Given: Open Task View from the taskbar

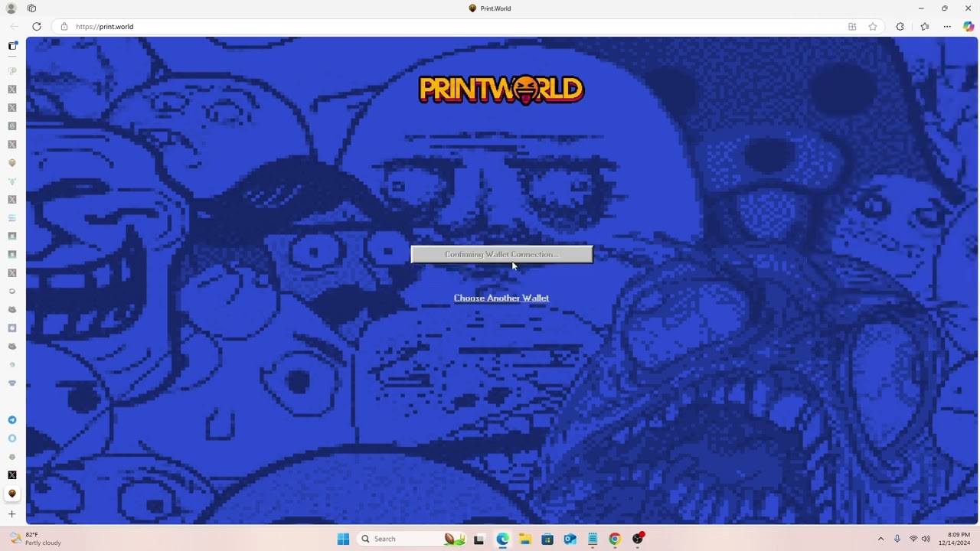Looking at the screenshot, I should pos(479,539).
